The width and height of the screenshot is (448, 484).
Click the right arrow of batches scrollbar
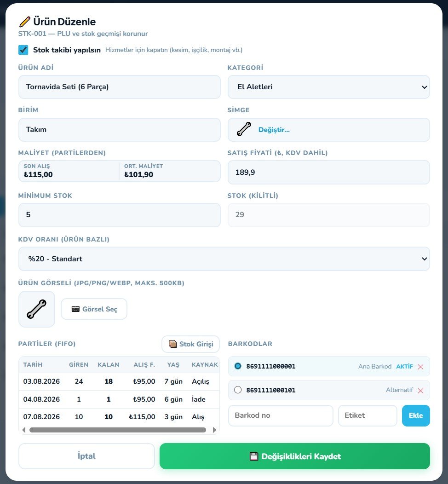click(214, 430)
